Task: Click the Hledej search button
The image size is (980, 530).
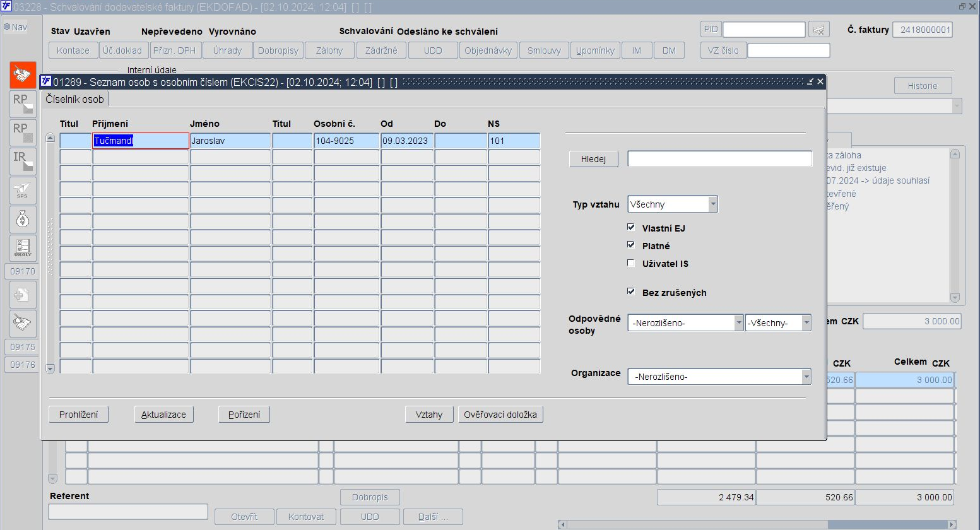Action: 593,159
